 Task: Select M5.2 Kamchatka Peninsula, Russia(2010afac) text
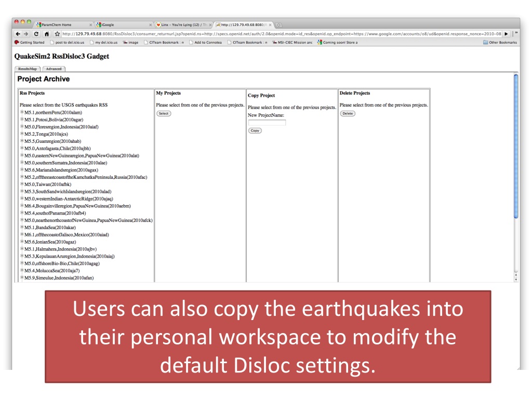coord(86,177)
